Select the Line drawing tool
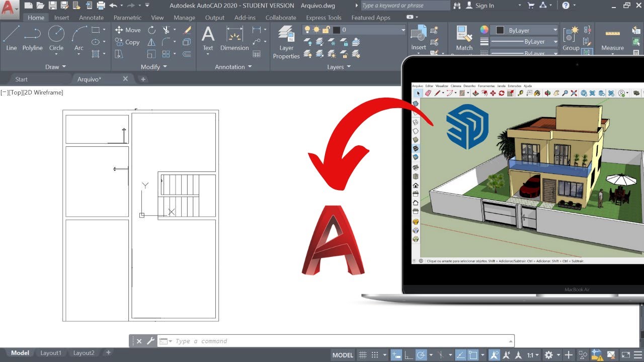The height and width of the screenshot is (362, 644). pyautogui.click(x=12, y=38)
